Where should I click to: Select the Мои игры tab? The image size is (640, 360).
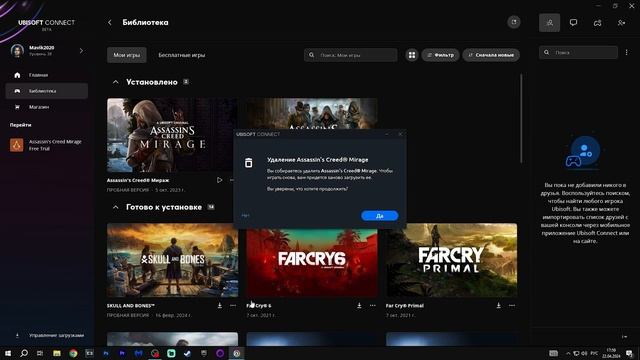[x=127, y=55]
